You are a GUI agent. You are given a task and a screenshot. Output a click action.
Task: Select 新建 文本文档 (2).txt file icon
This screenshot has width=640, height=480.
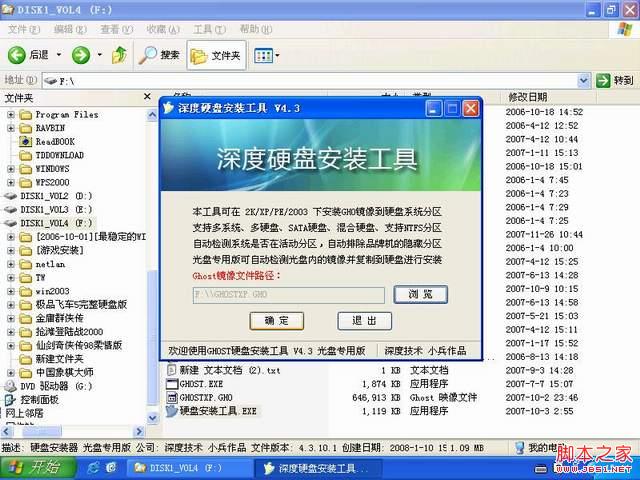[x=173, y=370]
